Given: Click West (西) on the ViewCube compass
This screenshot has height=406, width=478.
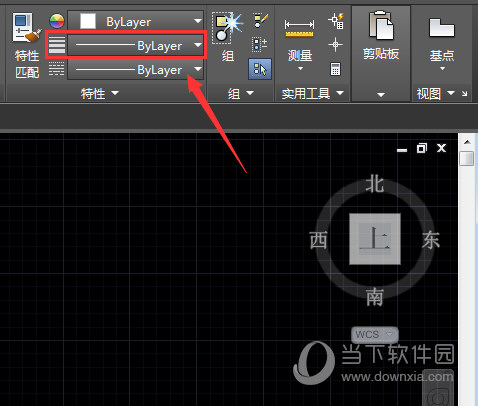Looking at the screenshot, I should 318,240.
